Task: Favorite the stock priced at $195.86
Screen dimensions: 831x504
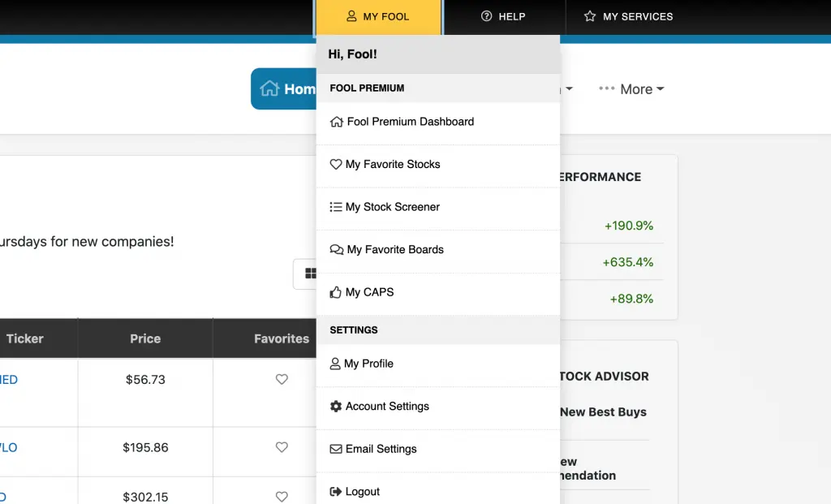Action: tap(282, 447)
